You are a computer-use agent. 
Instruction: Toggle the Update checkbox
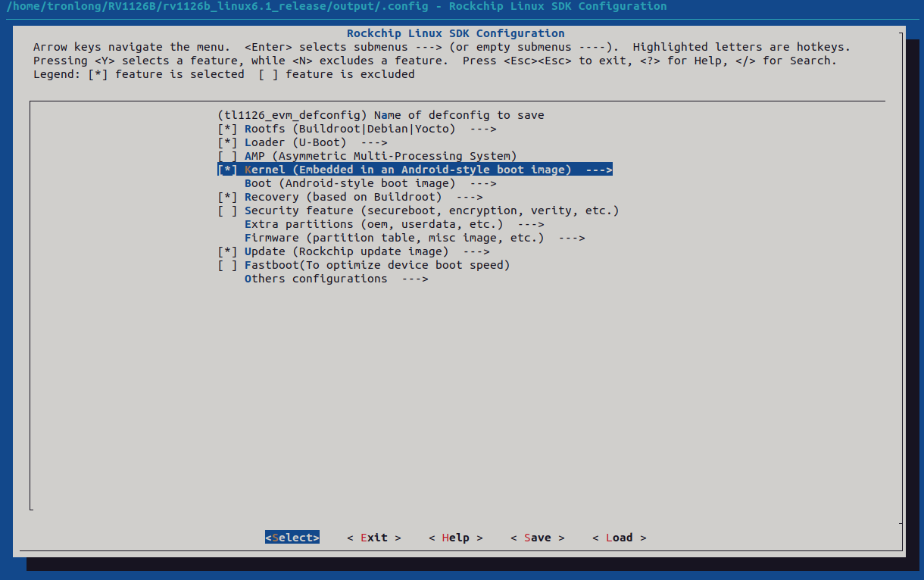tap(227, 251)
